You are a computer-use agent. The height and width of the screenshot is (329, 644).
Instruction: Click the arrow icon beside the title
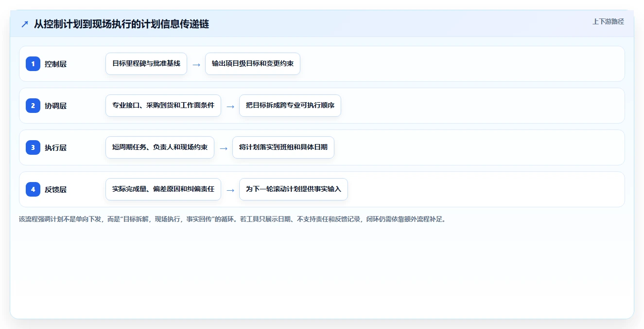(x=24, y=24)
